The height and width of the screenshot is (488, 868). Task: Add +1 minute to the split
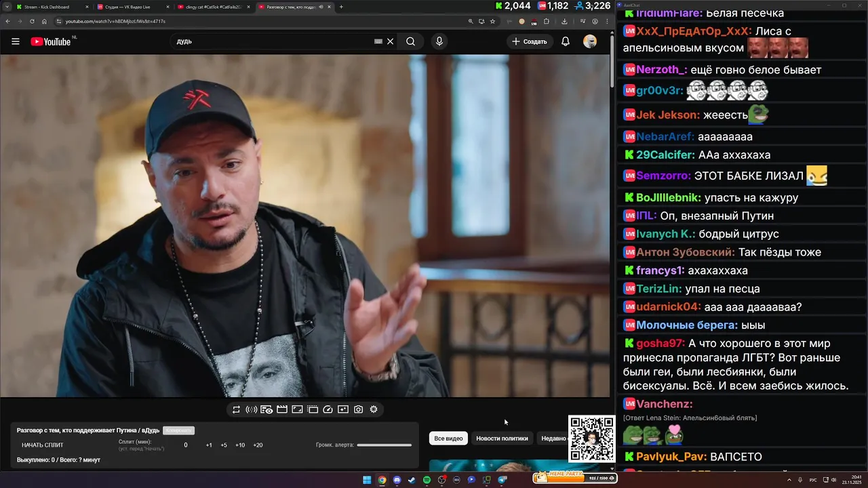[209, 445]
